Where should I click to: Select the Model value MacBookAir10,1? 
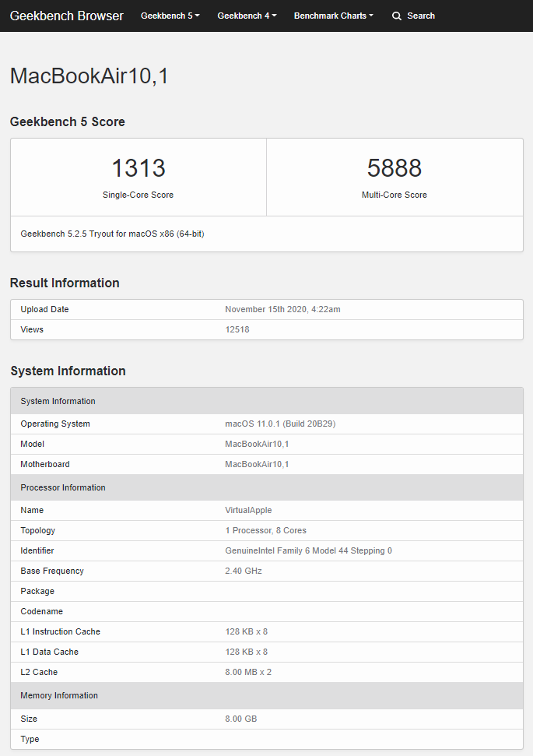pos(257,444)
